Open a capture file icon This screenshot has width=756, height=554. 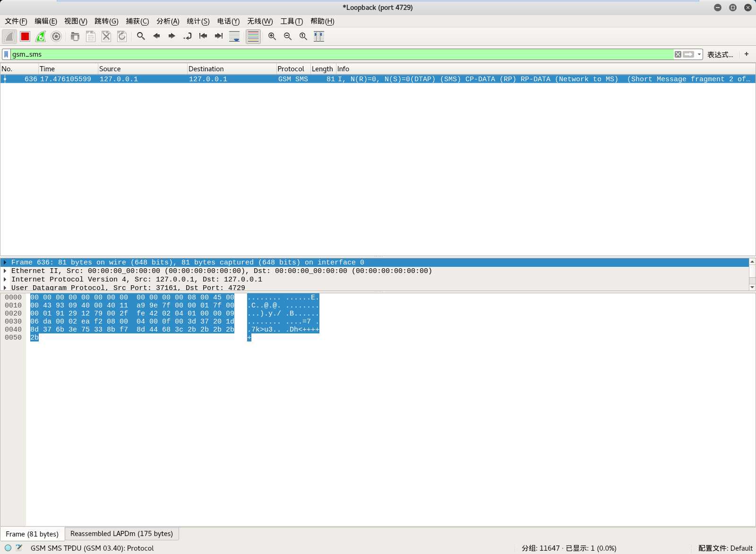[x=75, y=36]
